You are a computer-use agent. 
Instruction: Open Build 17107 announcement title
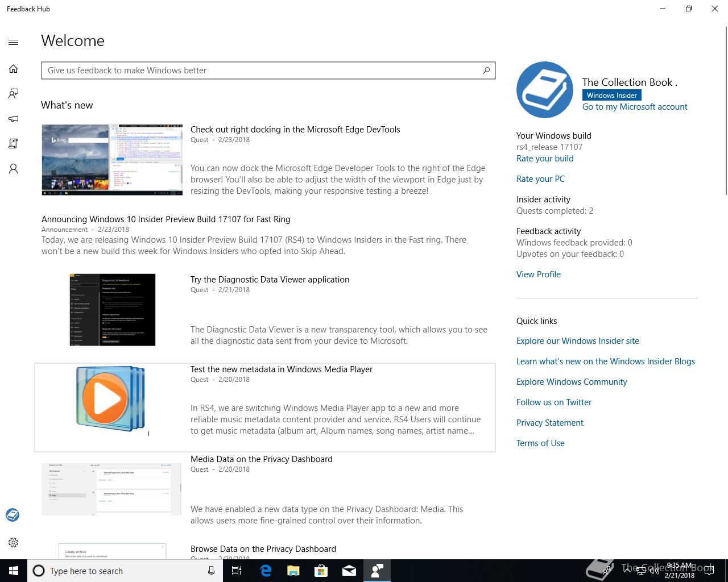point(166,219)
